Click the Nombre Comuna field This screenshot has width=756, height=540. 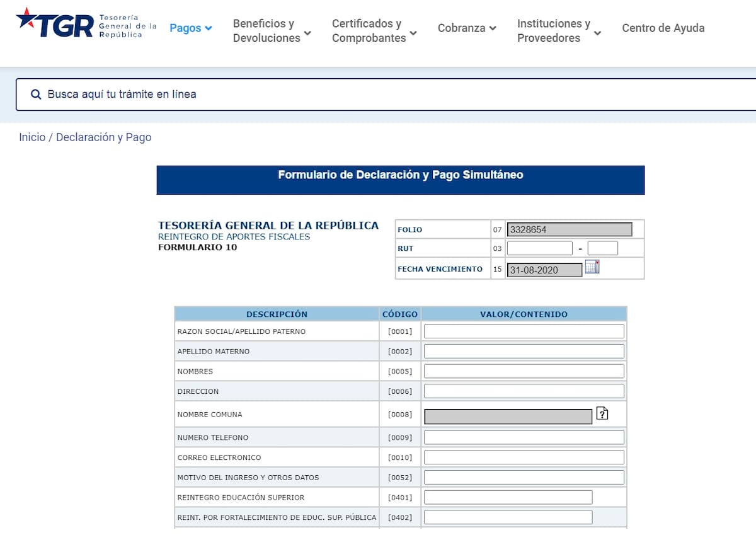pos(508,416)
